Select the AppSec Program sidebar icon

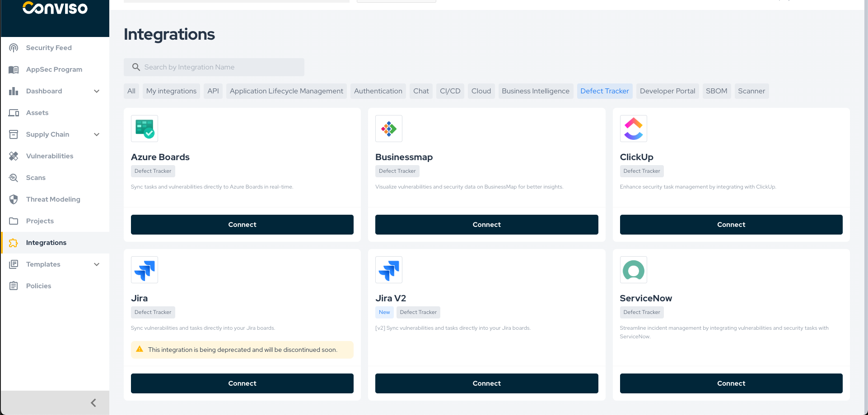pyautogui.click(x=14, y=69)
